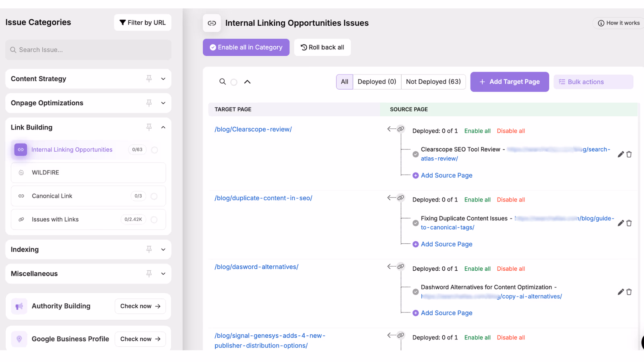Viewport: 644px width, 362px height.
Task: Open the Bulk actions menu
Action: tap(593, 82)
